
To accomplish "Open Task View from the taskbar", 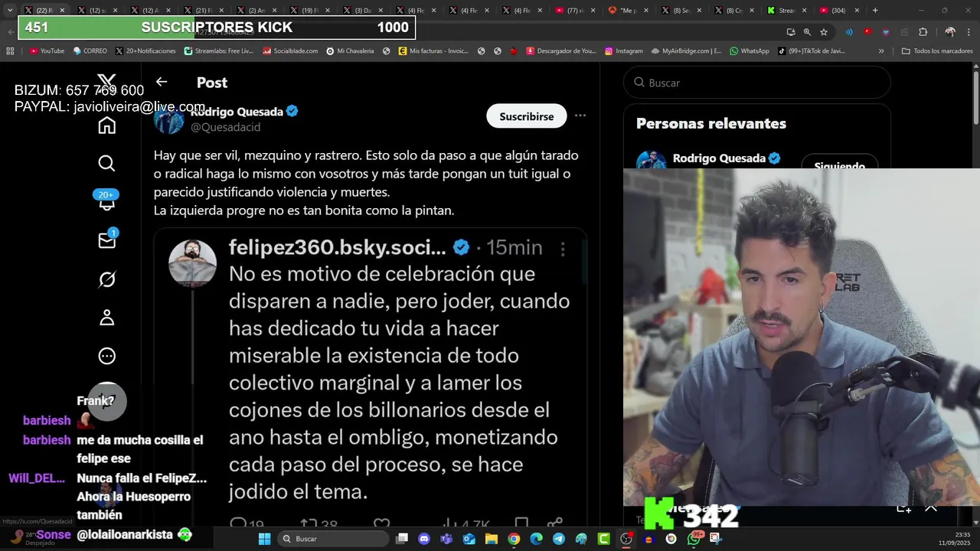I will coord(402,539).
